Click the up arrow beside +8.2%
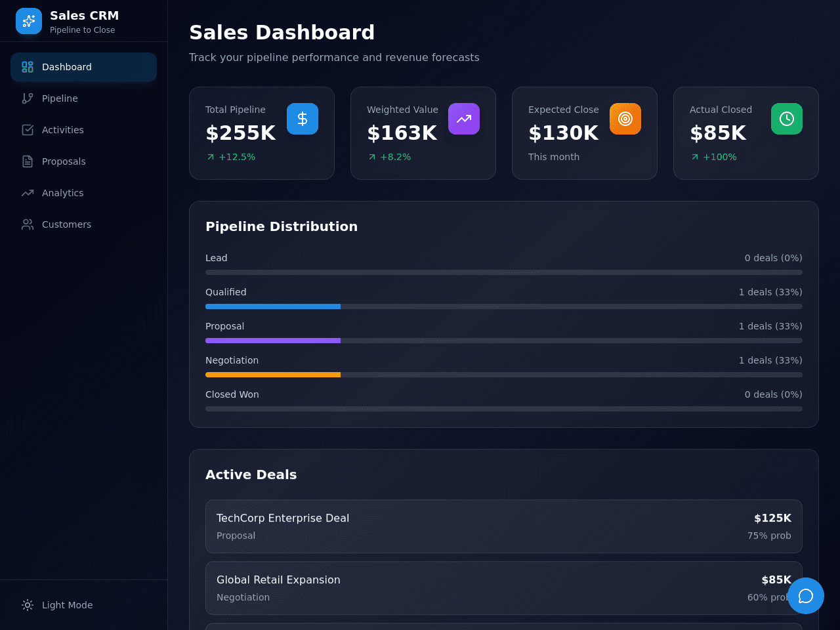Viewport: 840px width, 630px height. pos(372,157)
